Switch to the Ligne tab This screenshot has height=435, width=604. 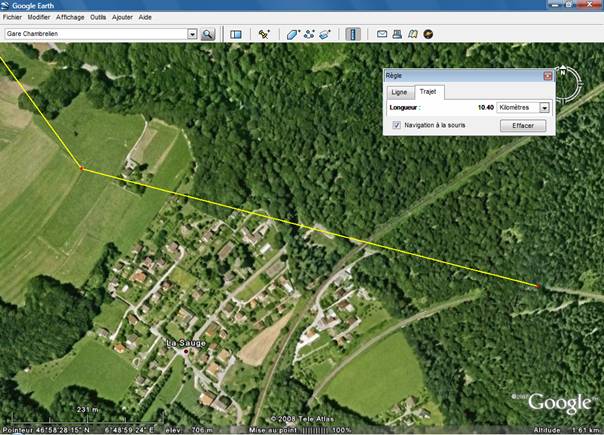399,91
